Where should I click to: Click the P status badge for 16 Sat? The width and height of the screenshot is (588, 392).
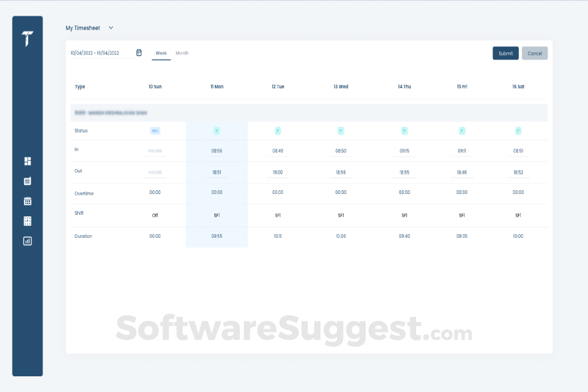click(x=518, y=131)
